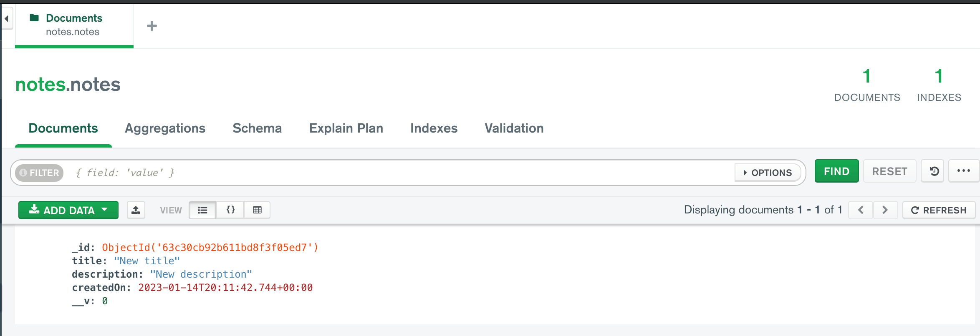
Task: Run the query with the Find button
Action: click(x=836, y=171)
